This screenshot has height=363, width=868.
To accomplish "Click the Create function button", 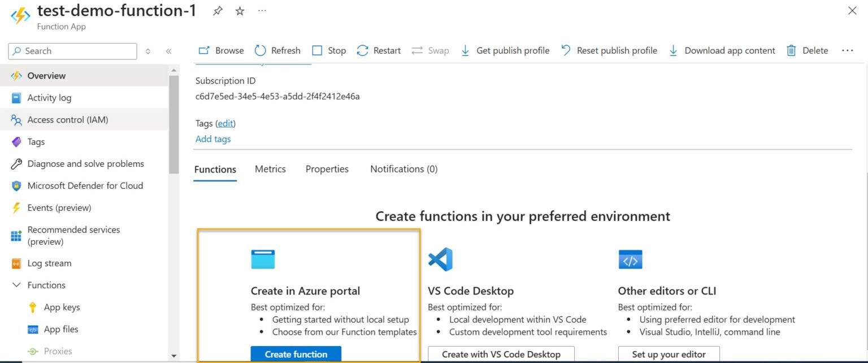I will click(296, 355).
